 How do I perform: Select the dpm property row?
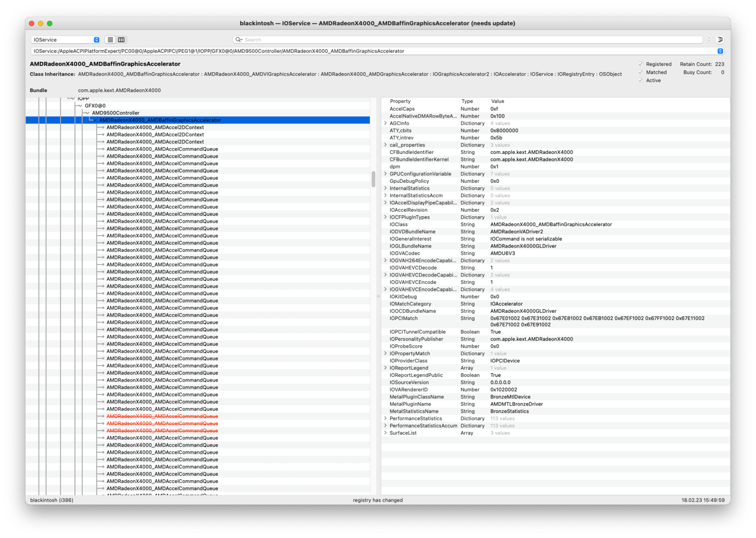tap(555, 167)
